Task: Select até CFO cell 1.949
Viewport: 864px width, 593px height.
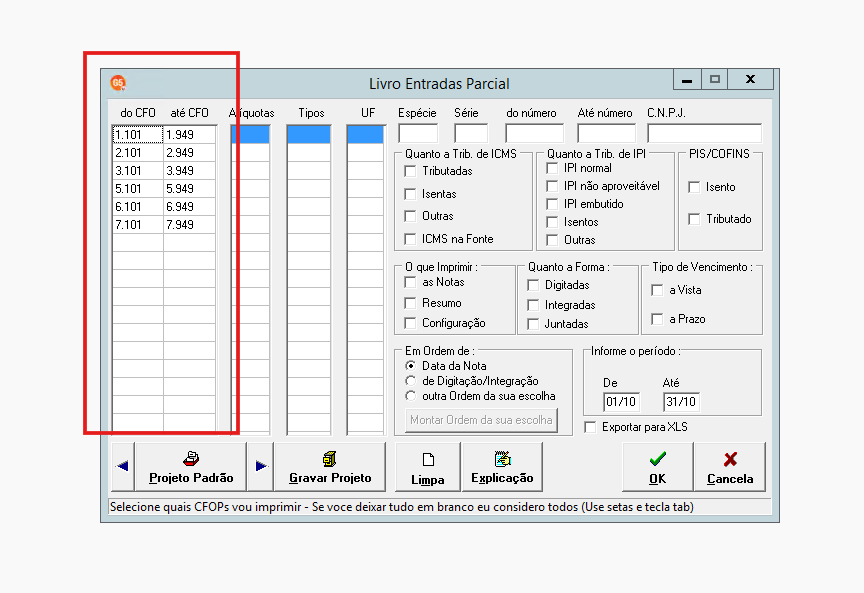Action: tap(190, 134)
